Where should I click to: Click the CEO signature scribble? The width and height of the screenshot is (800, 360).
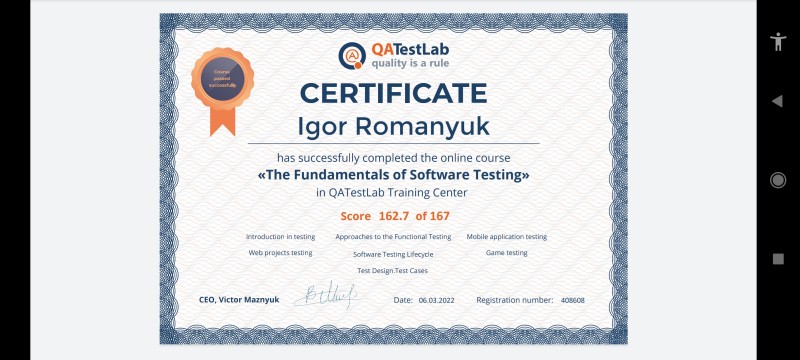325,295
